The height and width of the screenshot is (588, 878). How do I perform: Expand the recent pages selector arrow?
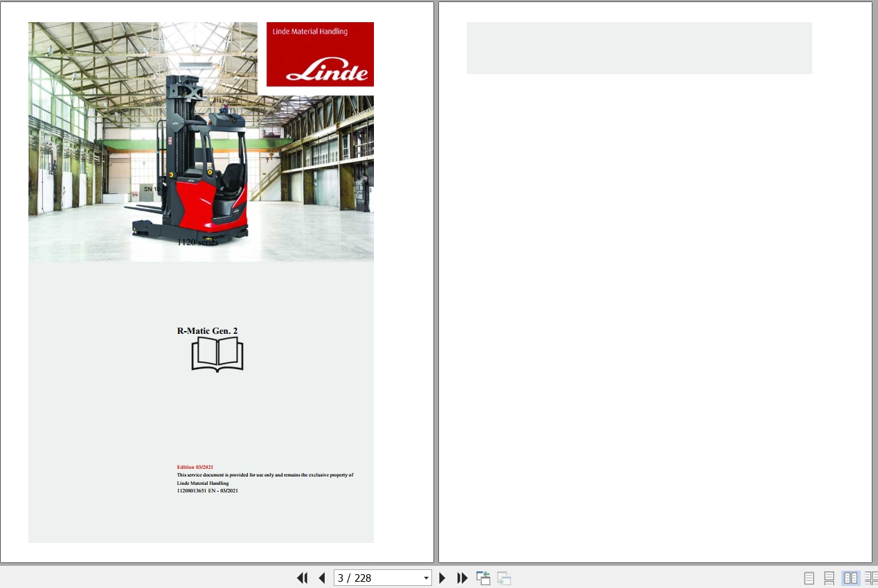426,578
